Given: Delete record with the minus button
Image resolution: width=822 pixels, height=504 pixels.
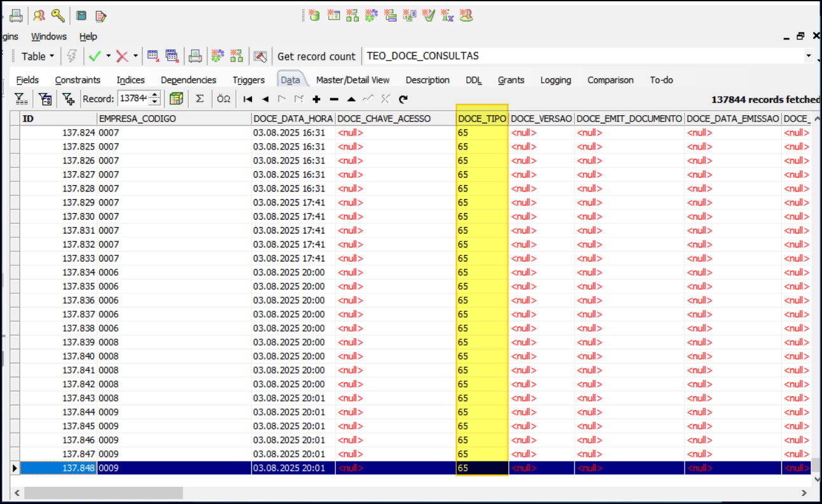Looking at the screenshot, I should [334, 99].
